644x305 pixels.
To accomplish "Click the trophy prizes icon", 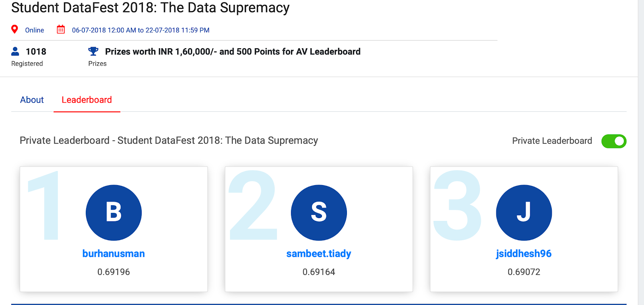I will point(93,51).
